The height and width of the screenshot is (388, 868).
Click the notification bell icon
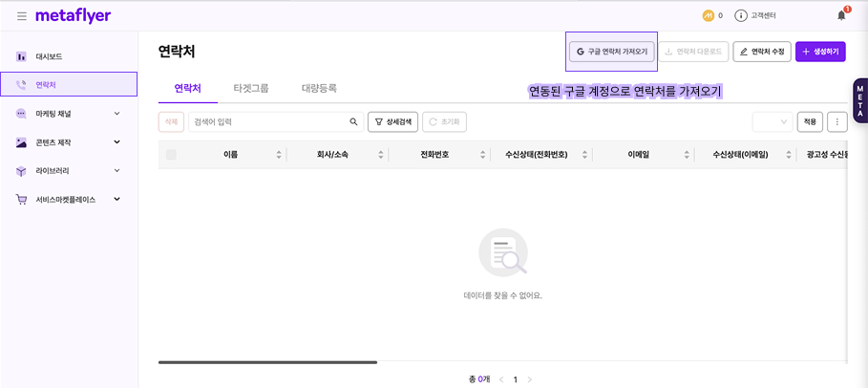[x=841, y=15]
